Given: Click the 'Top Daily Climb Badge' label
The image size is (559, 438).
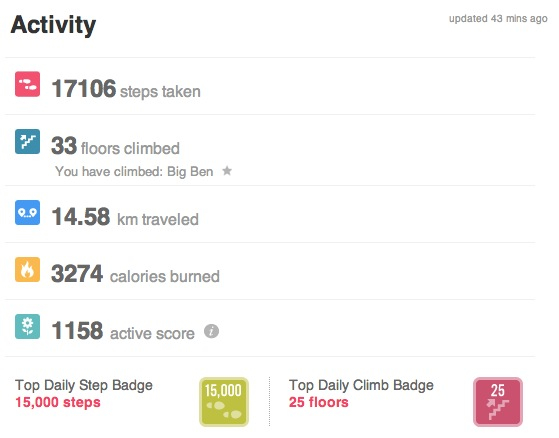Looking at the screenshot, I should (361, 386).
